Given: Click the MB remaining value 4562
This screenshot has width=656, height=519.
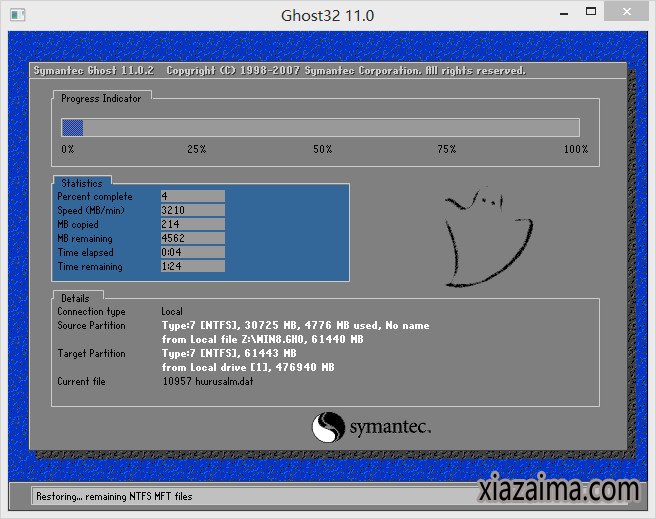Looking at the screenshot, I should click(193, 238).
